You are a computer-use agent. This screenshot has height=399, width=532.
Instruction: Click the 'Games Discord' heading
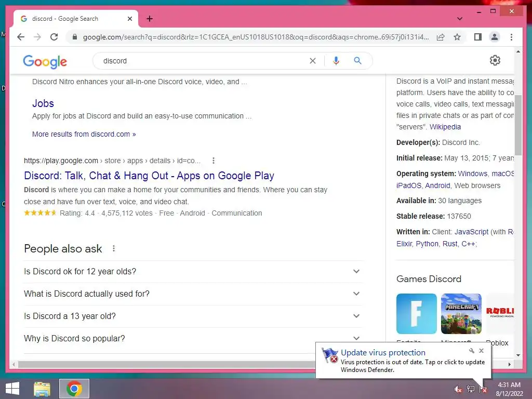coord(429,279)
